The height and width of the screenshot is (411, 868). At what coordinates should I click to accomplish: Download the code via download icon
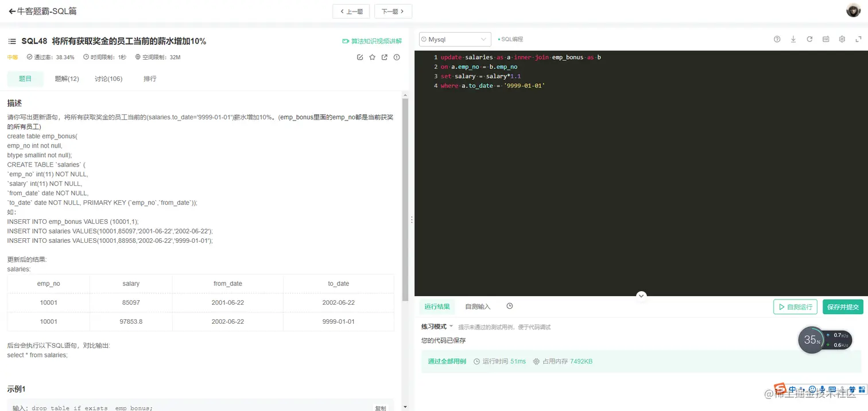point(793,39)
